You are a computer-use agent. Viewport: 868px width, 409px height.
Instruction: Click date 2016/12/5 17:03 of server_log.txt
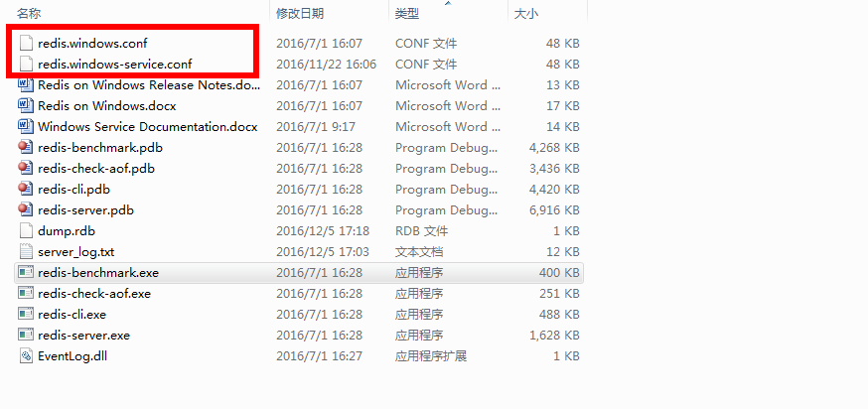(x=323, y=252)
